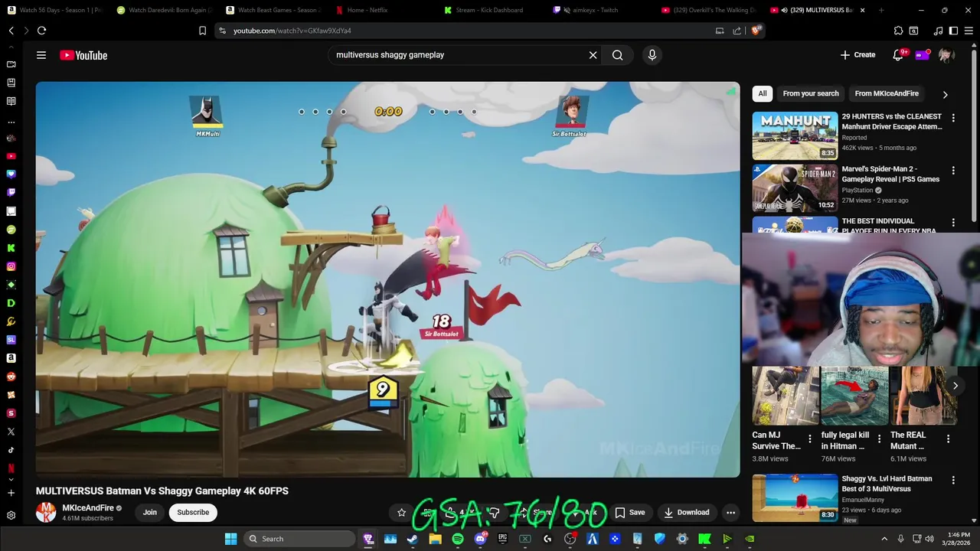Viewport: 980px width, 551px height.
Task: Open sidebar settings gear
Action: [x=11, y=515]
